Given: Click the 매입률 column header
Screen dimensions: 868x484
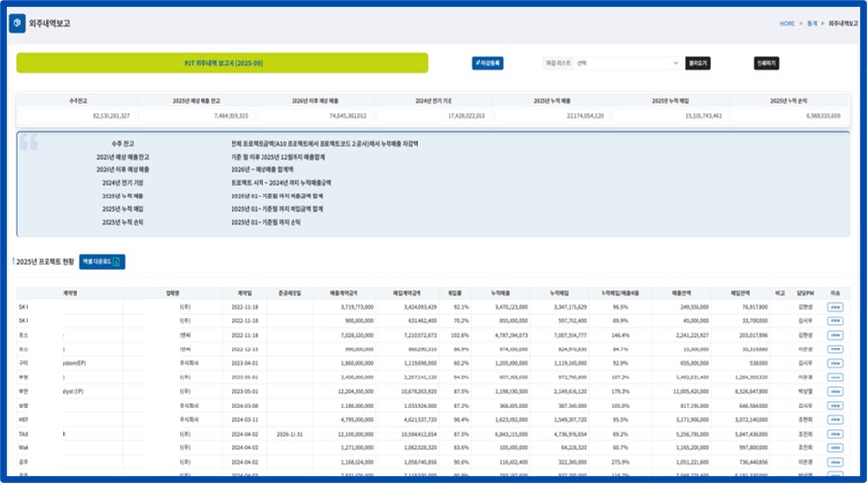Looking at the screenshot, I should pos(453,290).
